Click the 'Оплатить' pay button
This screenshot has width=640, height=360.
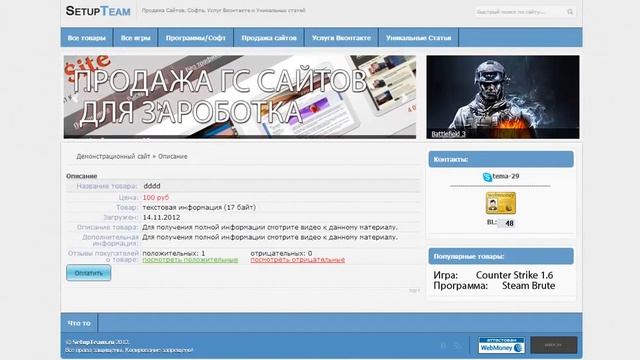[x=89, y=273]
